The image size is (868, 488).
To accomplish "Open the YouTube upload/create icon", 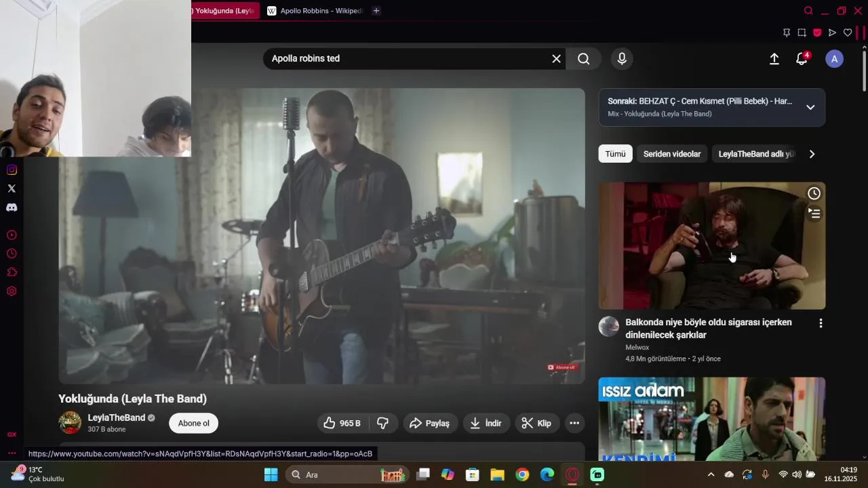I will (774, 59).
